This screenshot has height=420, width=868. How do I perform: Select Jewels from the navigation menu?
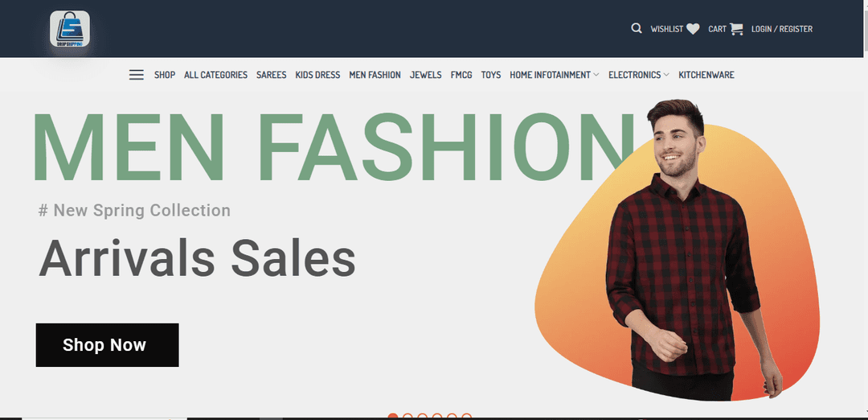(x=426, y=75)
